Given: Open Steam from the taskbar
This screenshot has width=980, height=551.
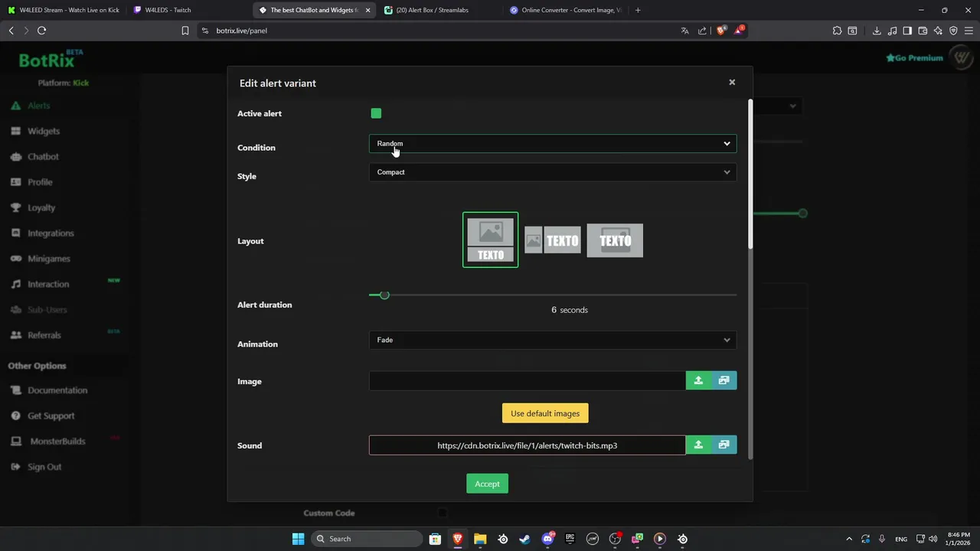Looking at the screenshot, I should (x=524, y=539).
